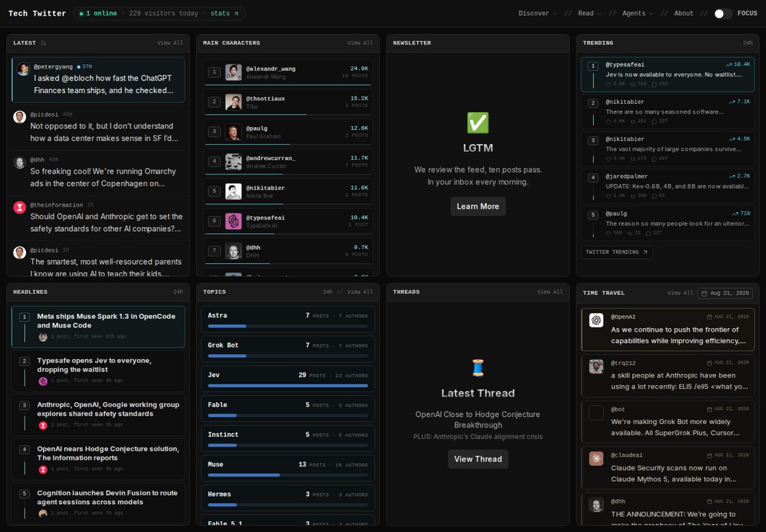Click the green online status dot
The image size is (766, 532).
pos(81,14)
